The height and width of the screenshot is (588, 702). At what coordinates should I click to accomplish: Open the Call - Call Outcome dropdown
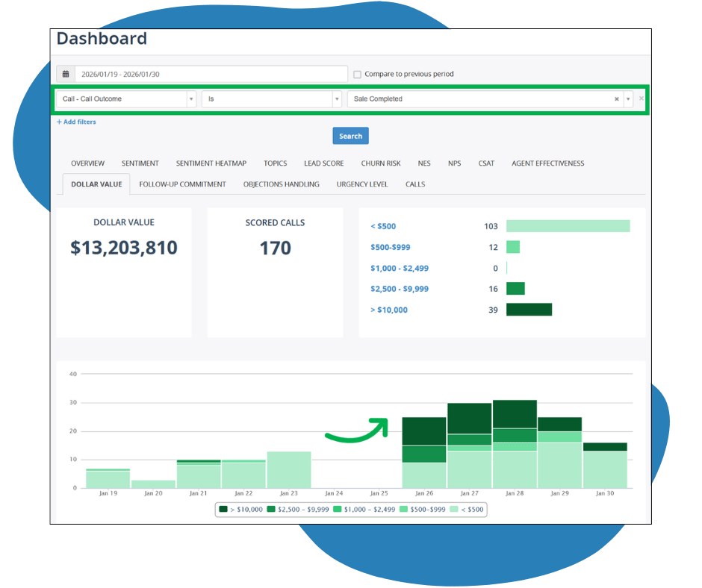[x=191, y=98]
